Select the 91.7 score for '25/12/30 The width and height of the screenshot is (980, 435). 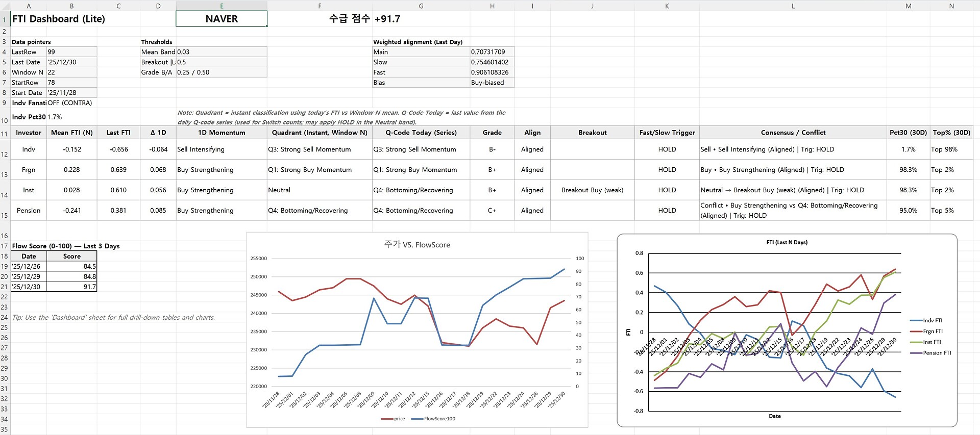[71, 287]
